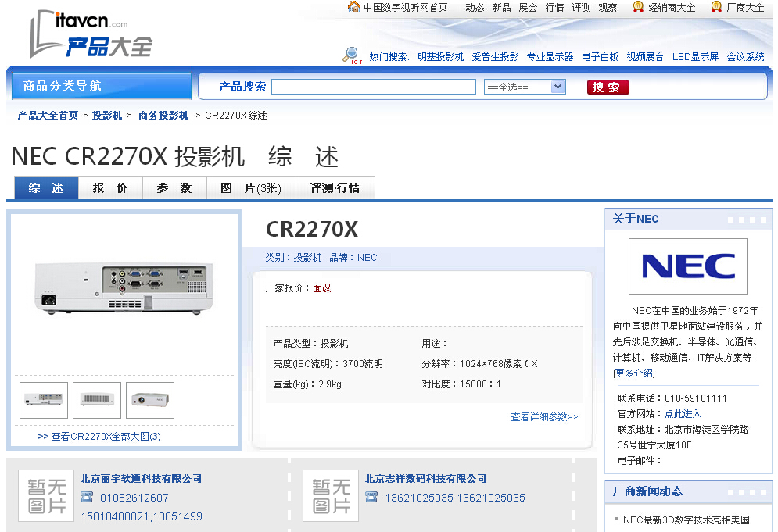The height and width of the screenshot is (532, 778).
Task: Open news NEC最新3D数字技术亮相美国
Action: (687, 520)
